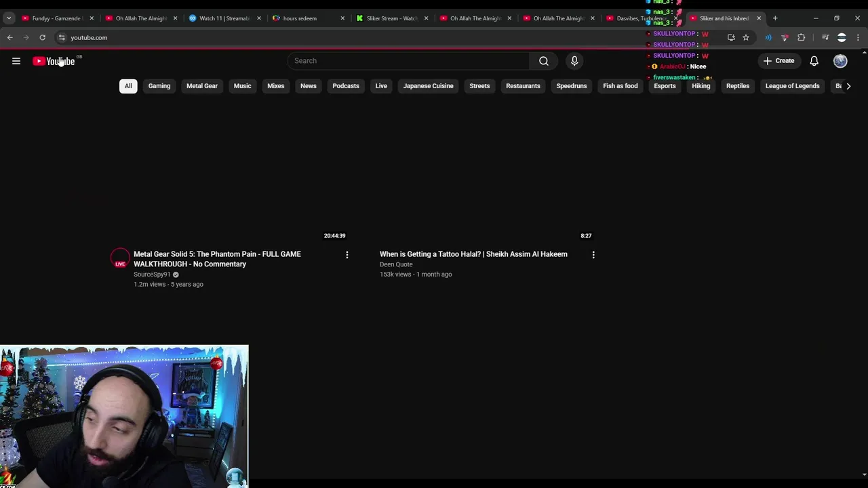Click the page scrollbar up arrow

point(864,52)
